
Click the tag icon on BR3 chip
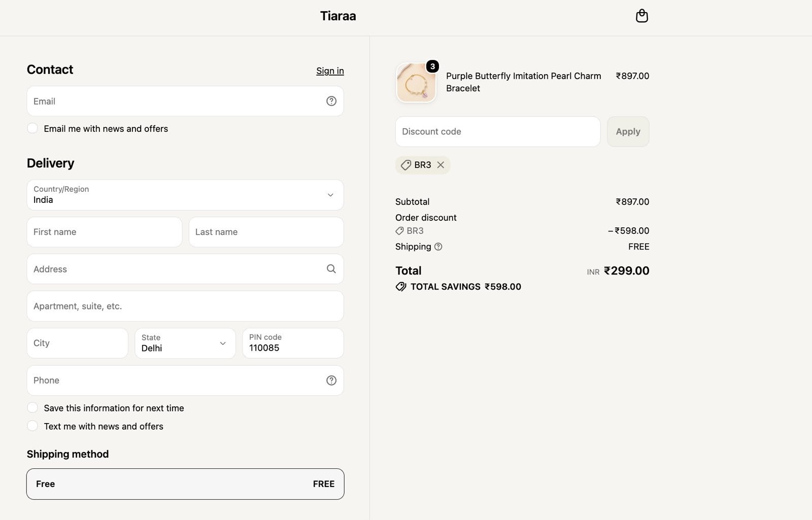[405, 165]
